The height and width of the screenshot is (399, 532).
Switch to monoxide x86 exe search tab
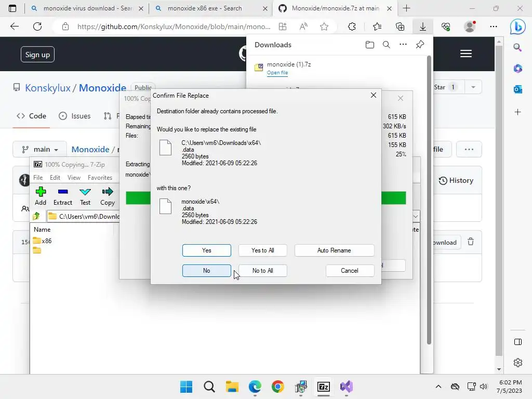211,8
